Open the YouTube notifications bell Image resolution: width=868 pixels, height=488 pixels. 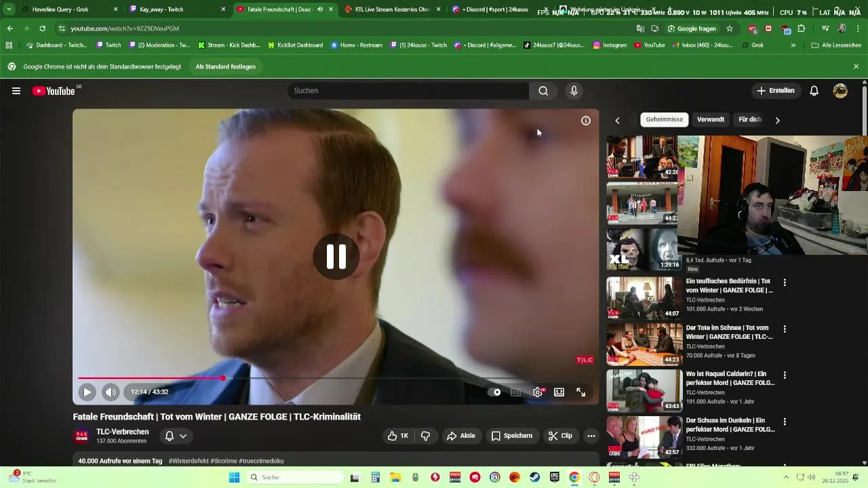(814, 91)
